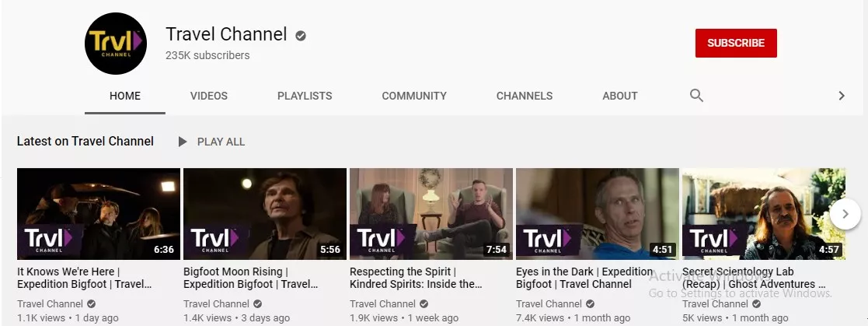This screenshot has height=326, width=868.
Task: Go to the Community tab
Action: pyautogui.click(x=414, y=96)
